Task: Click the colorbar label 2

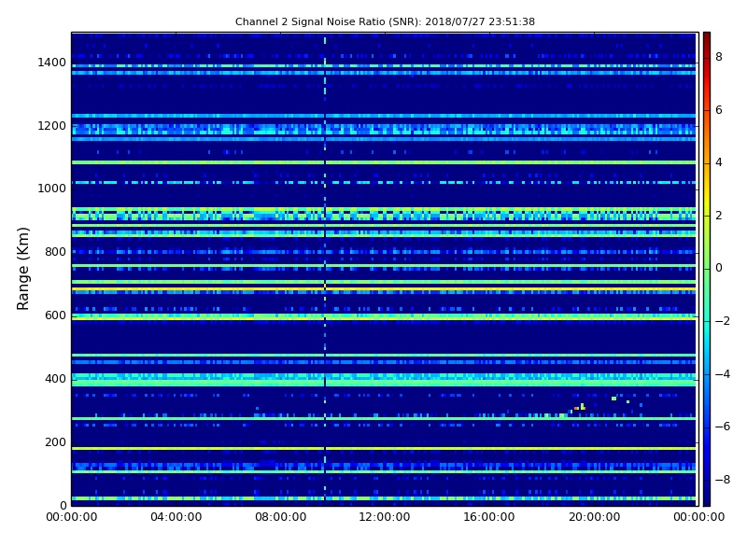Action: (719, 216)
